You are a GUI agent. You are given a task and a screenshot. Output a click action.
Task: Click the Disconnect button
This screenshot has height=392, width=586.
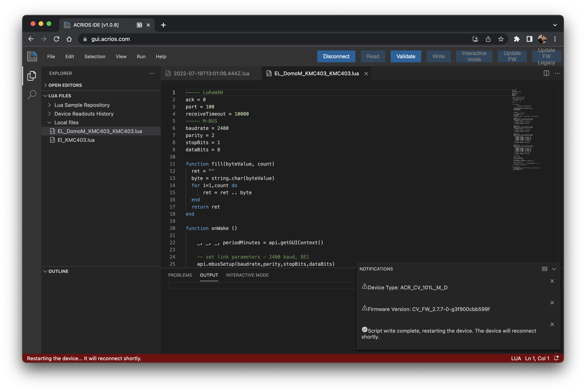pyautogui.click(x=336, y=56)
